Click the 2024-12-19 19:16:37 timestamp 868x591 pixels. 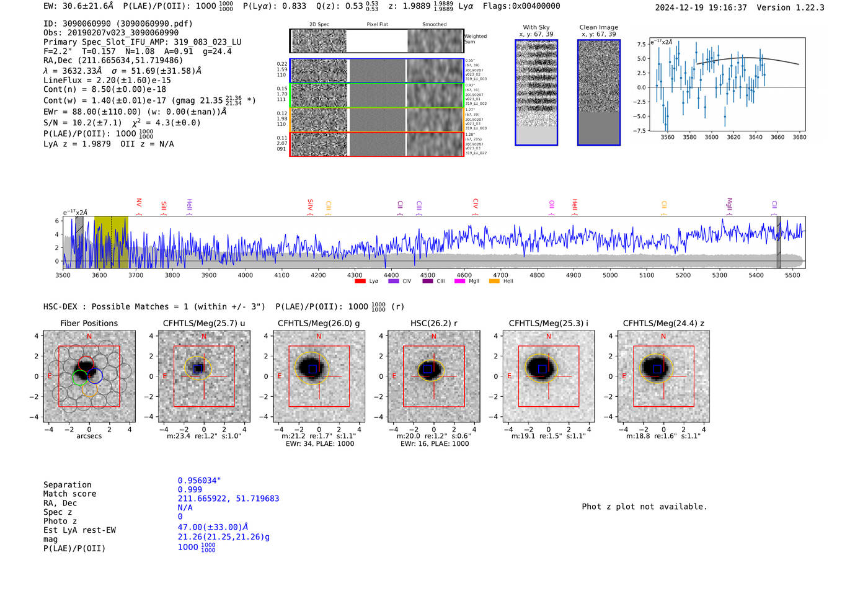coord(701,7)
